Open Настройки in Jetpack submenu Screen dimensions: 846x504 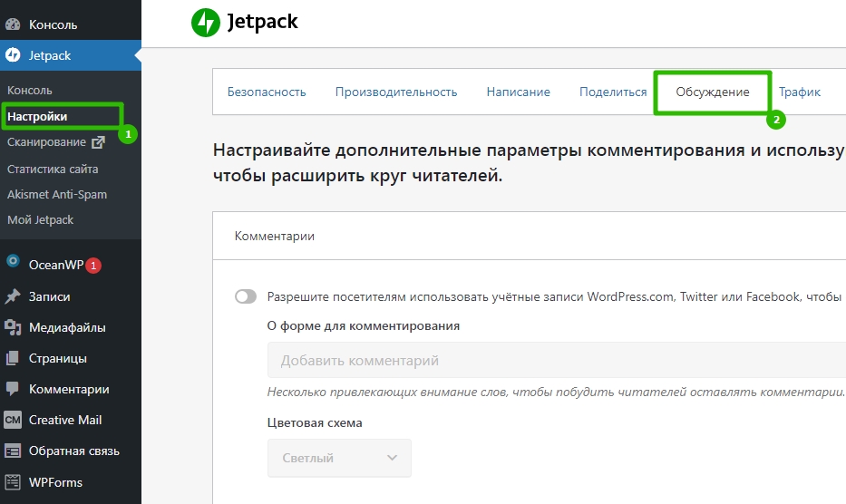pos(37,117)
